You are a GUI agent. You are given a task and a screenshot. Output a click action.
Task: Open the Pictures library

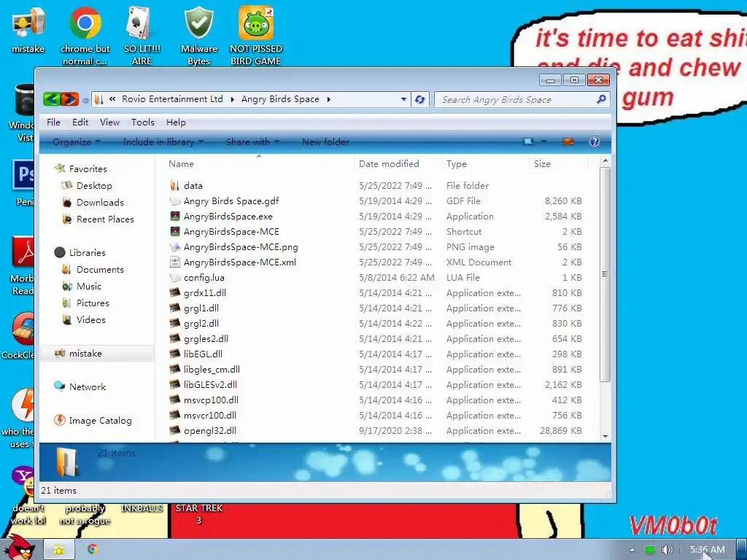(93, 303)
